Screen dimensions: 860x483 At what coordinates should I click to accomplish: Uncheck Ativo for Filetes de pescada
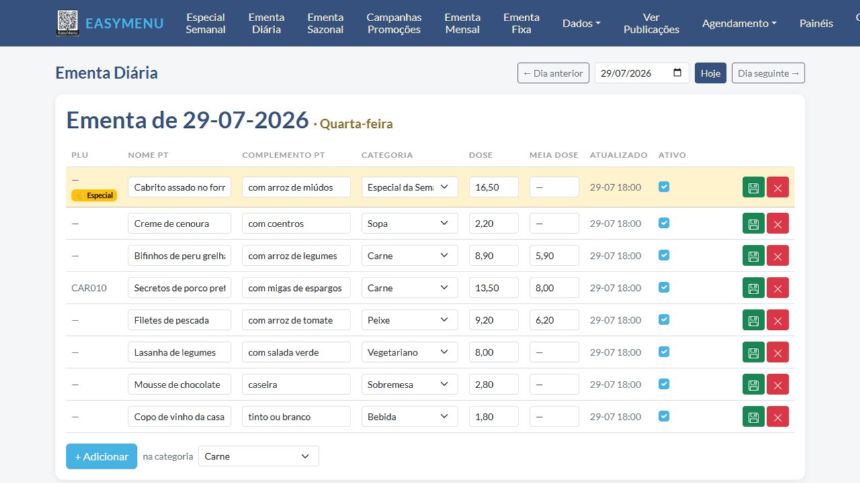tap(664, 320)
